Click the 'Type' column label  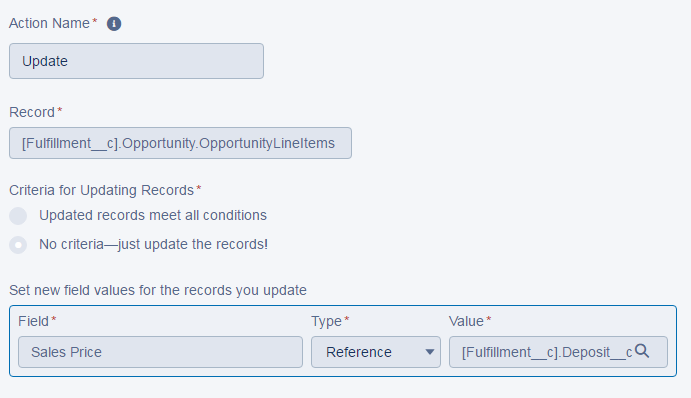click(x=327, y=321)
